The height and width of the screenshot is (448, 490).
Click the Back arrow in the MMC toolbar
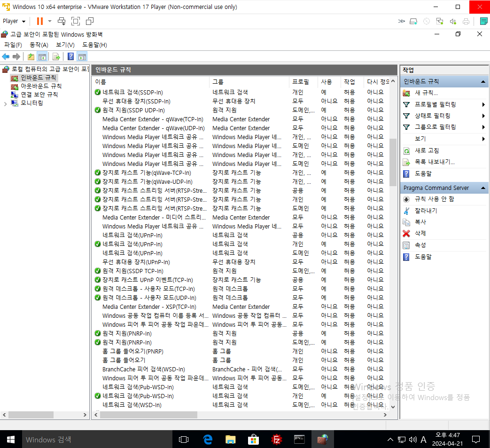click(x=6, y=56)
